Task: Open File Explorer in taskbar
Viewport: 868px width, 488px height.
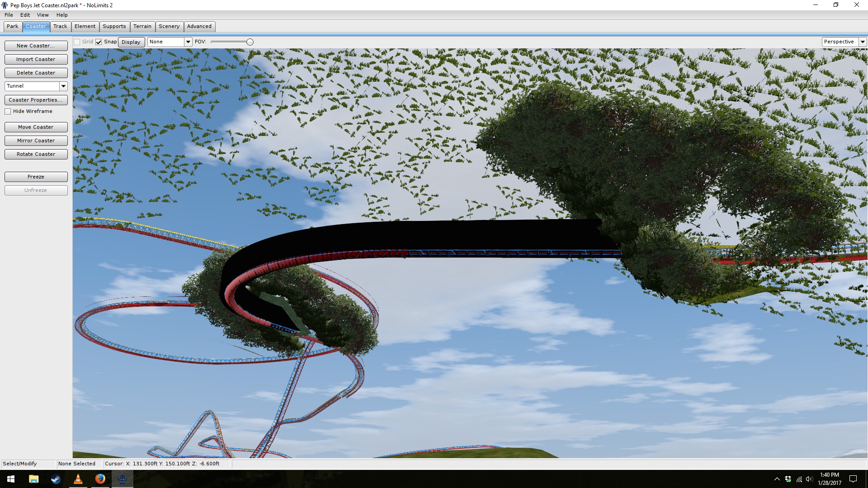Action: pyautogui.click(x=34, y=479)
